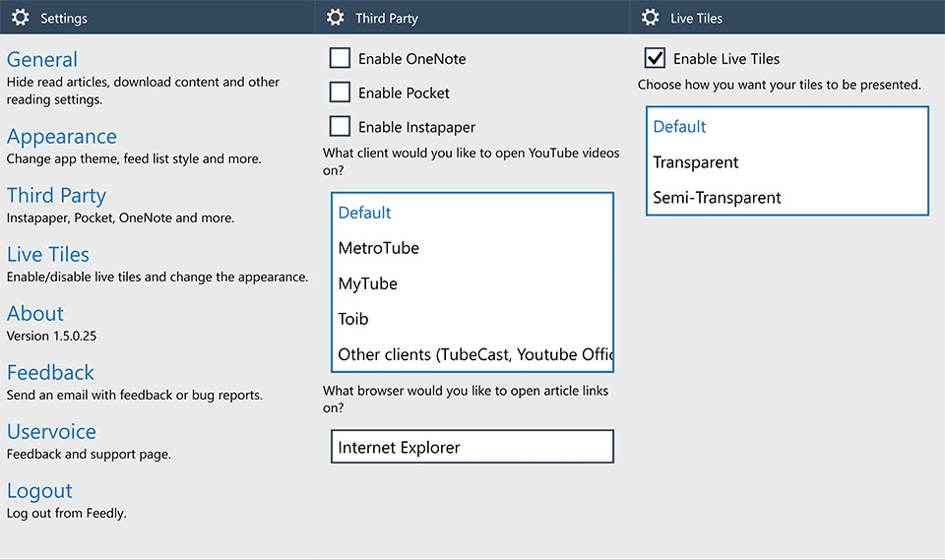Enable the OneNote checkbox
Image resolution: width=945 pixels, height=560 pixels.
coord(341,58)
